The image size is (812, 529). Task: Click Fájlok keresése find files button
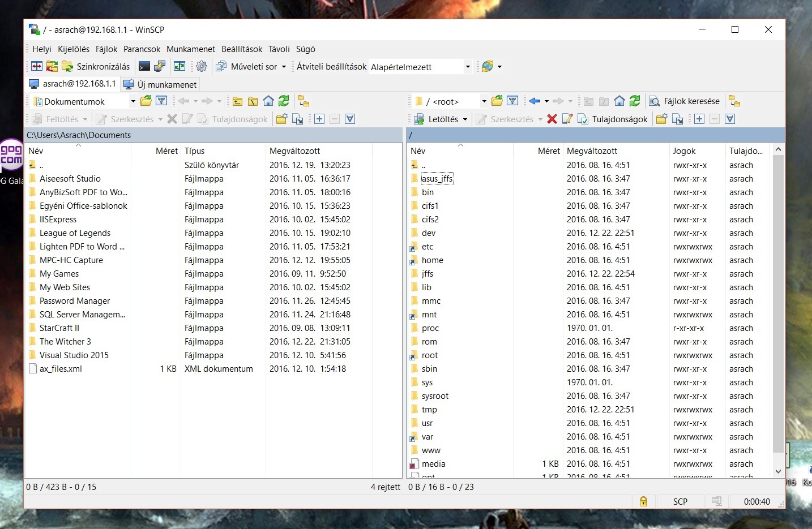(x=684, y=101)
